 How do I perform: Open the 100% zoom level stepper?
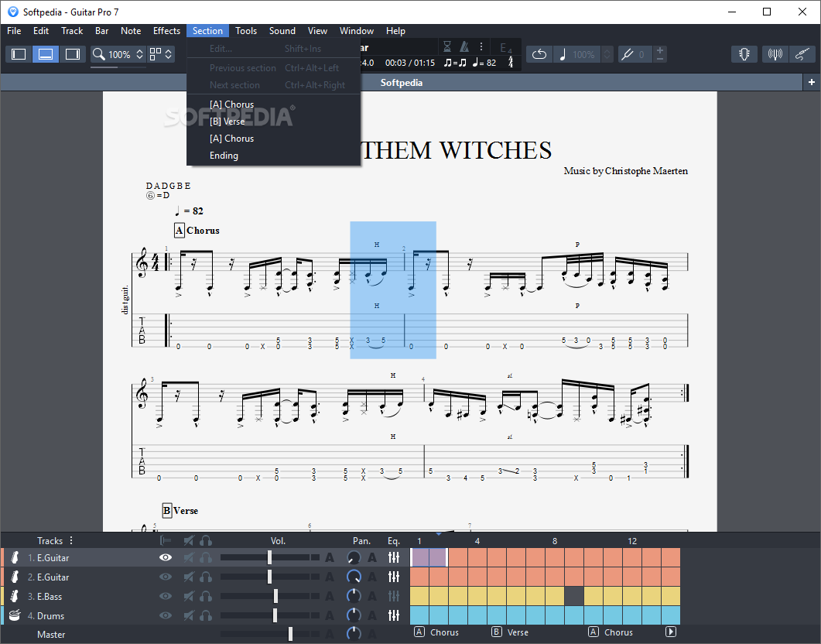[139, 54]
